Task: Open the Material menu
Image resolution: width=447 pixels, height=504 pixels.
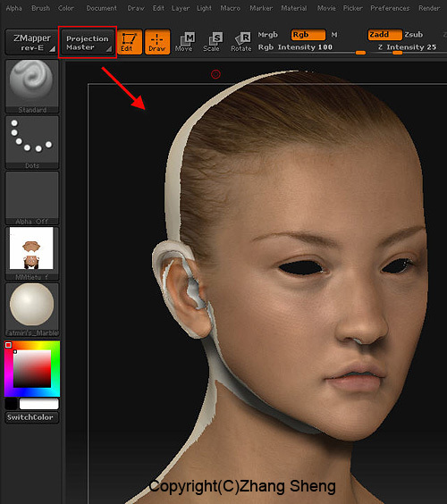Action: pyautogui.click(x=294, y=8)
